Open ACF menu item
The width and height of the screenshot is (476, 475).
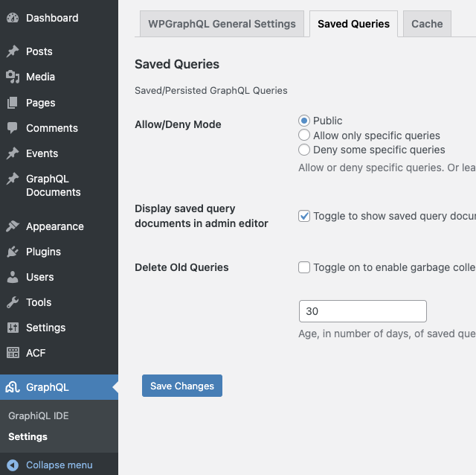[59, 353]
